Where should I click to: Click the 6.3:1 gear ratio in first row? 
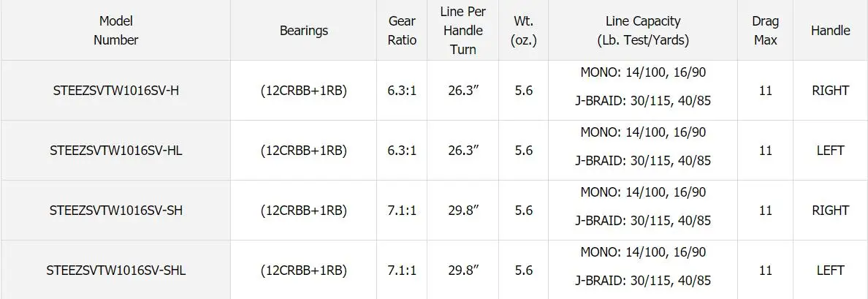coord(402,90)
